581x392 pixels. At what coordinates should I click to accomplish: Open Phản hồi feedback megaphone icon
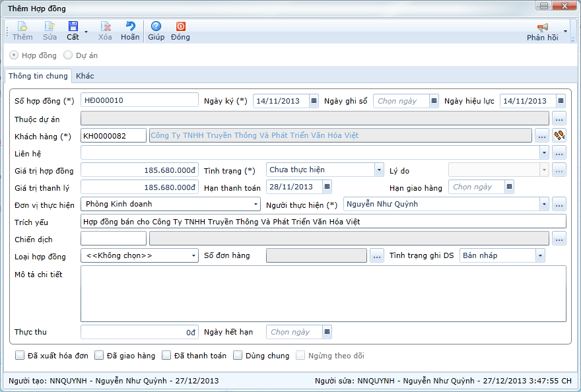coord(542,28)
